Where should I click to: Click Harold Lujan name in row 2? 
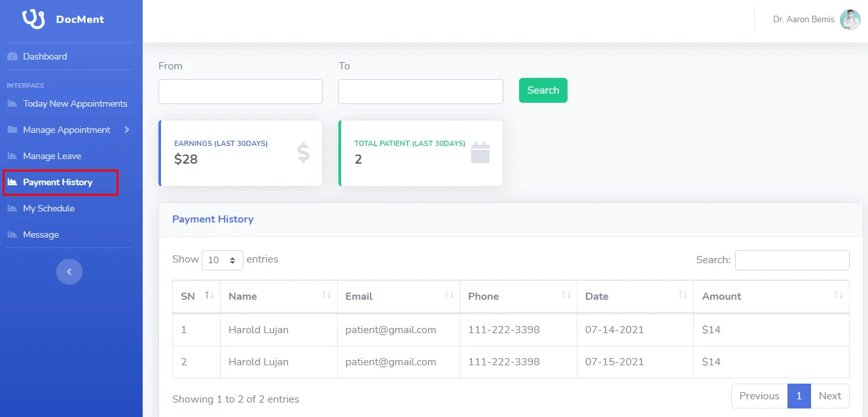click(x=259, y=362)
